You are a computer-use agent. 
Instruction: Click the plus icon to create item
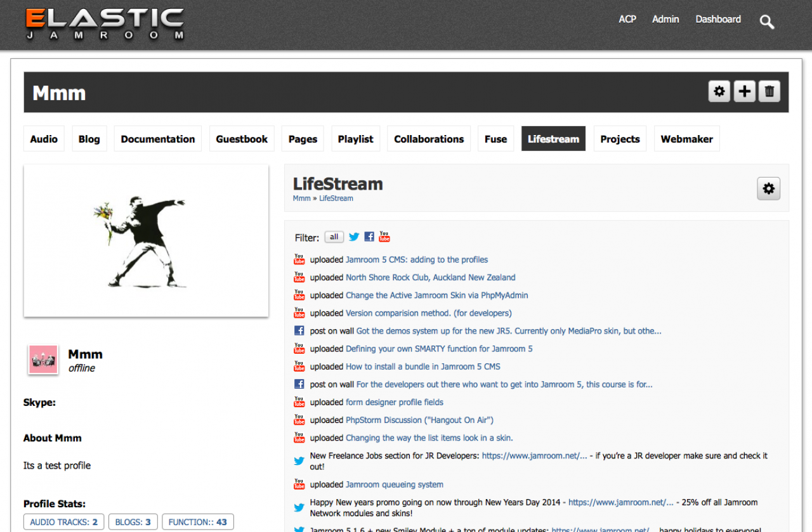coord(744,91)
